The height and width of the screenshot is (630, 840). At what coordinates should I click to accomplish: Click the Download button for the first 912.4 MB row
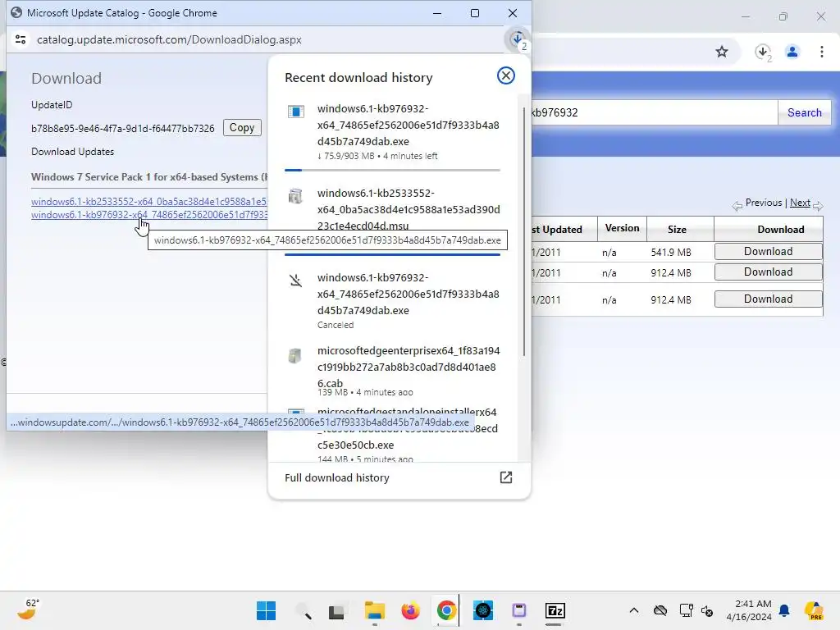pyautogui.click(x=768, y=272)
